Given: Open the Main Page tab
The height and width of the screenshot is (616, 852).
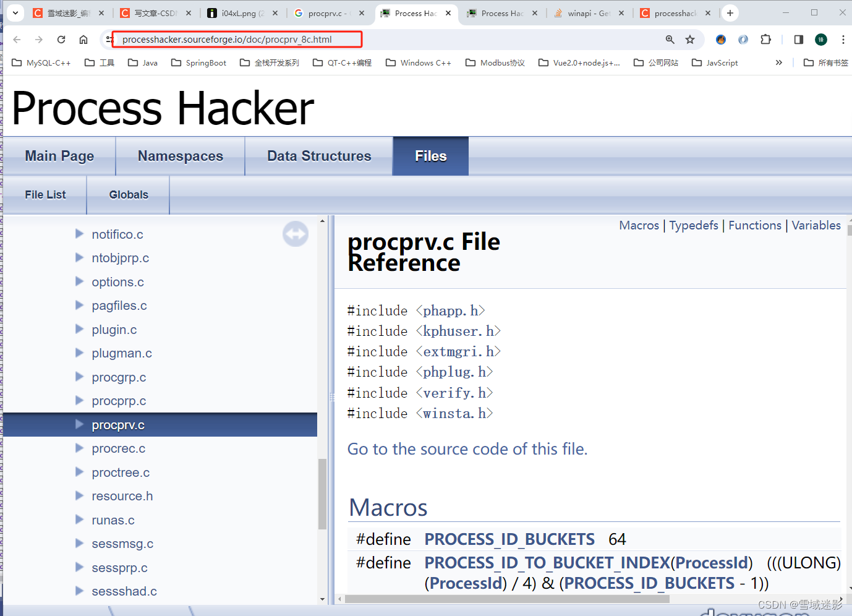Looking at the screenshot, I should pos(59,156).
